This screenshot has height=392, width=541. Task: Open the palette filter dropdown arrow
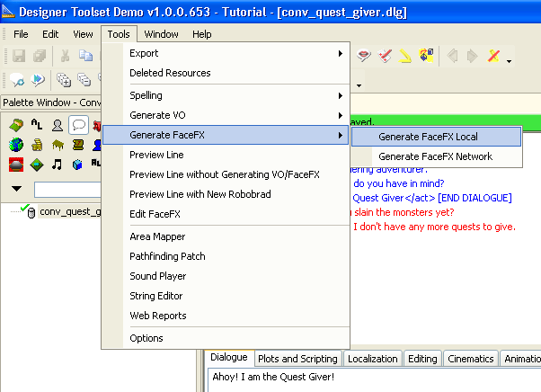pos(17,189)
